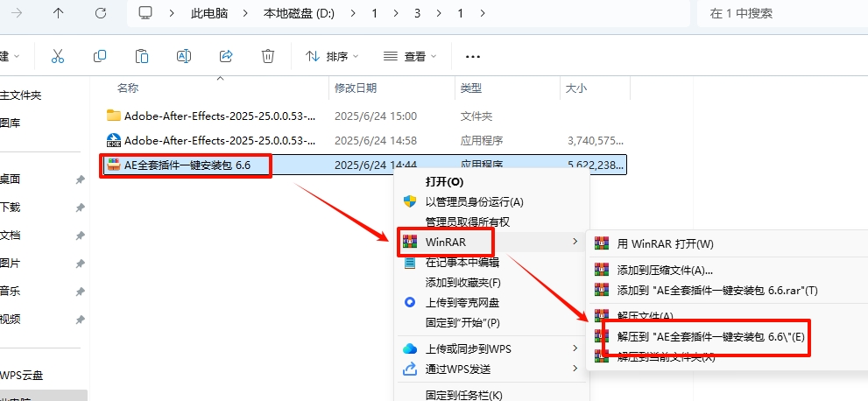Expand the 上传或同步到WPS submenu arrow
Viewport: 868px width, 401px height.
point(575,348)
